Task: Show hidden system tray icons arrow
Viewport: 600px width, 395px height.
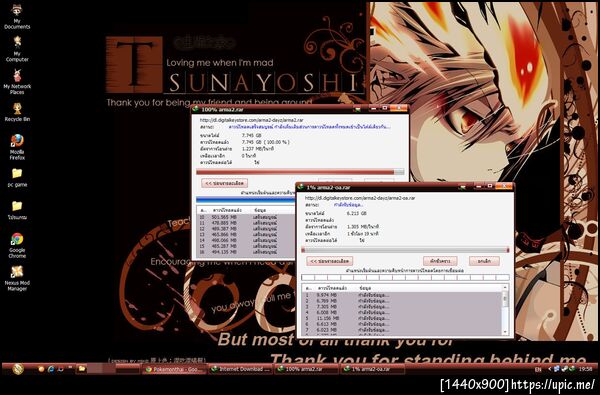Action: 550,369
